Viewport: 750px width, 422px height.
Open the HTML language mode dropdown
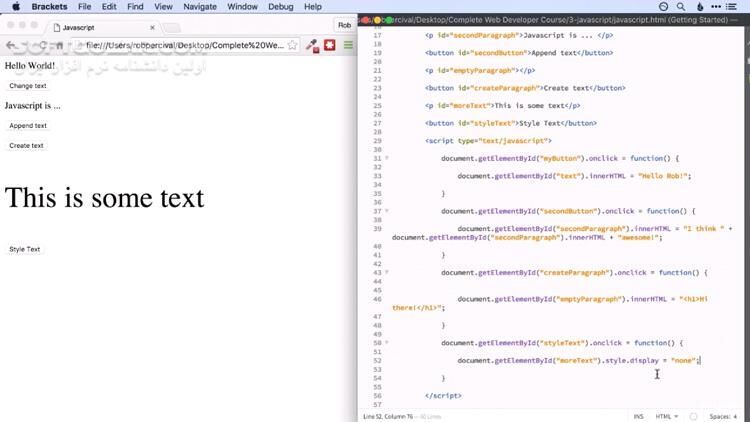point(667,416)
